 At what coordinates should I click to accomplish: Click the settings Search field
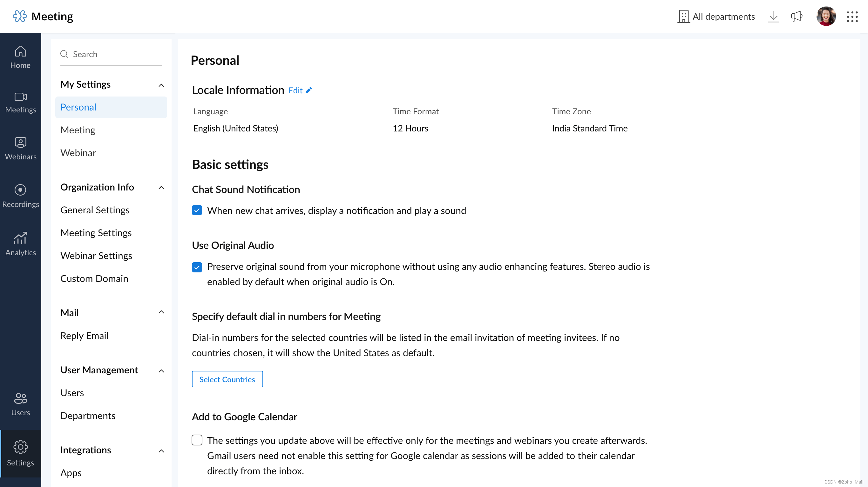pyautogui.click(x=115, y=54)
